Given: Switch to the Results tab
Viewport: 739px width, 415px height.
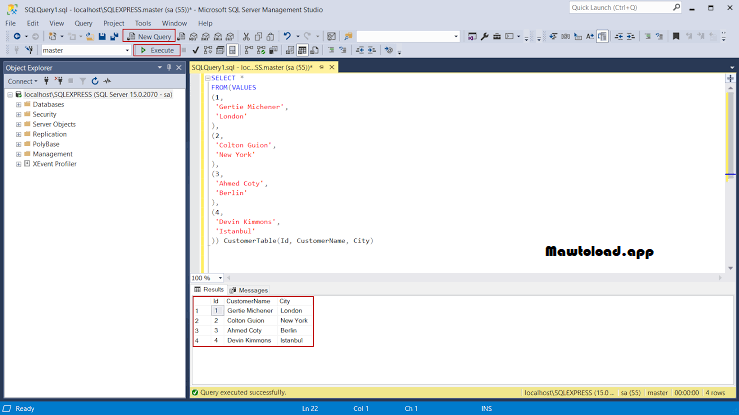Looking at the screenshot, I should 209,290.
